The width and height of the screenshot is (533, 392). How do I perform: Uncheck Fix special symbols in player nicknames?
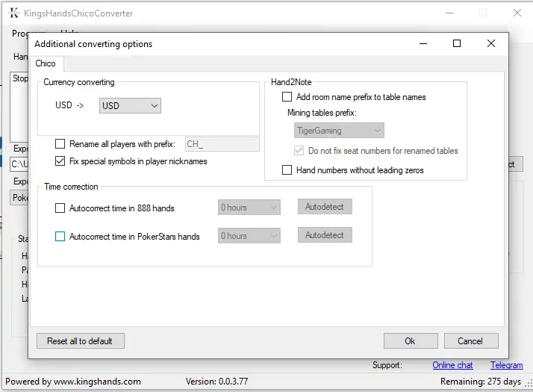pos(60,161)
